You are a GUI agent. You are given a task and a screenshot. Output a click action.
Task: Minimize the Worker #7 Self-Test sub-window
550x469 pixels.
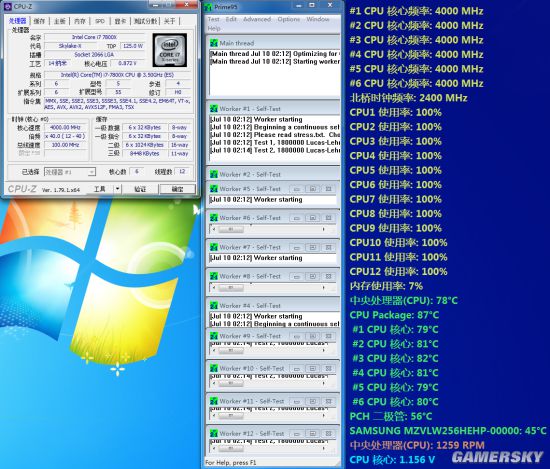[297, 248]
